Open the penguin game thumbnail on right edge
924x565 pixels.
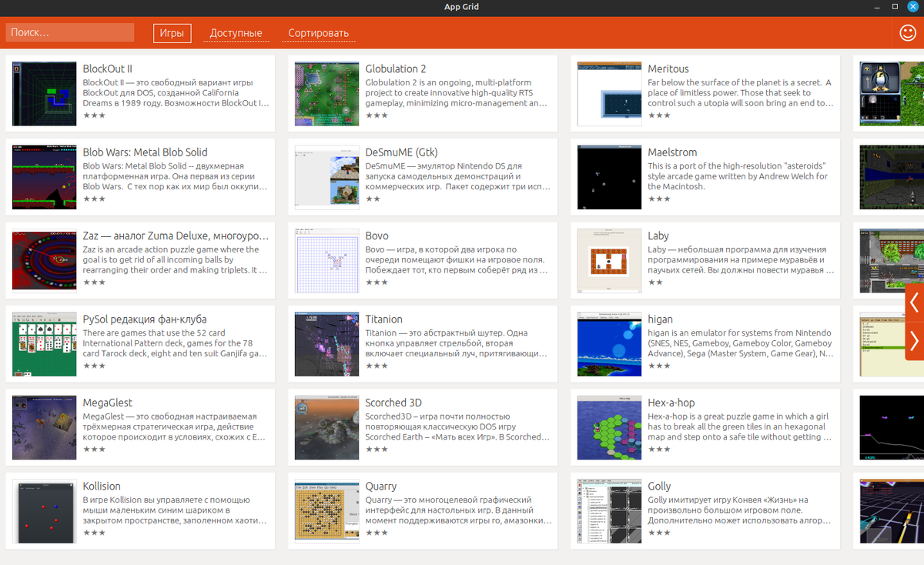coord(892,94)
